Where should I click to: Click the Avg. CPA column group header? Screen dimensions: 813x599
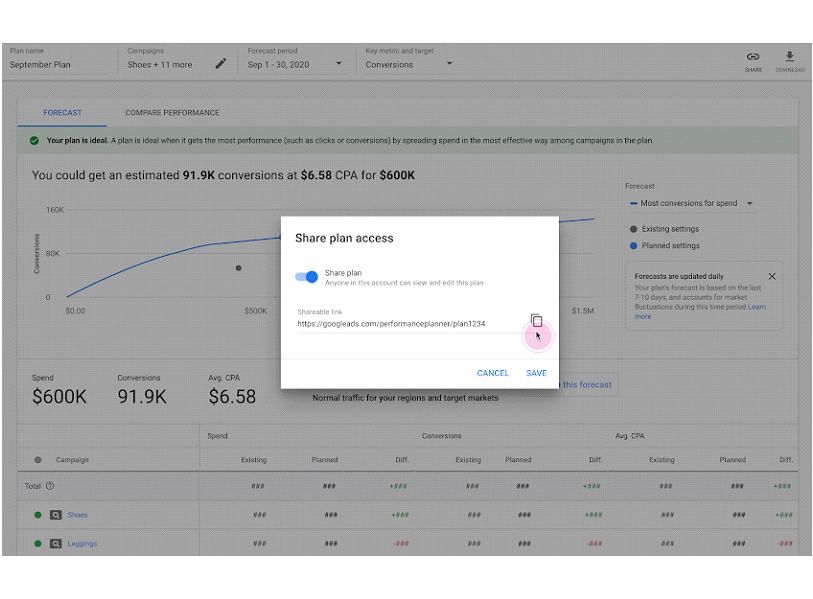629,436
